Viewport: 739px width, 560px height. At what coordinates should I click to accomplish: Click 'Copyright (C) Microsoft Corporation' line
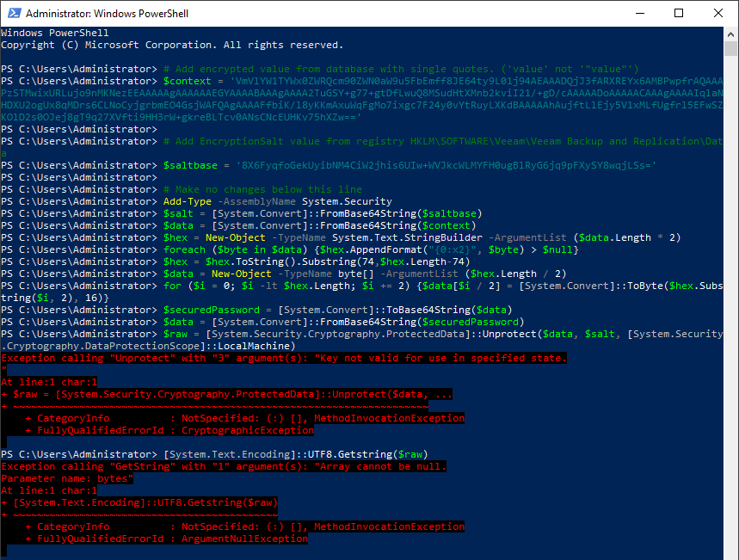172,45
